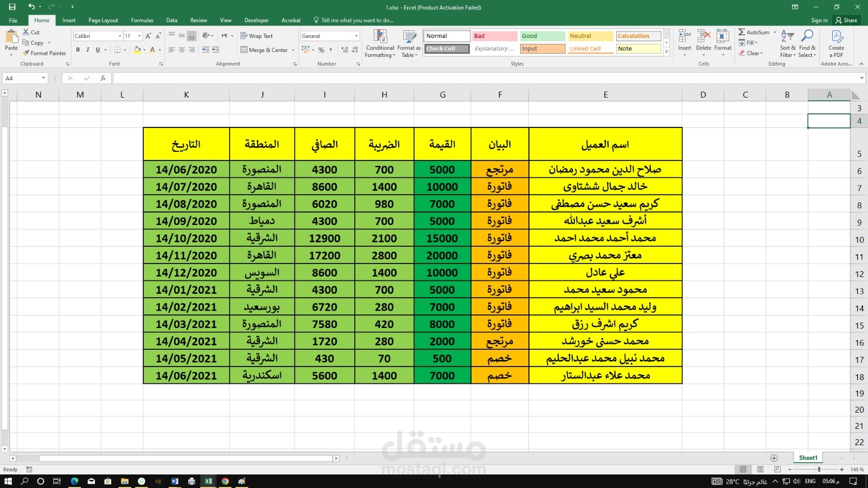Apply the Good cell style

[542, 36]
